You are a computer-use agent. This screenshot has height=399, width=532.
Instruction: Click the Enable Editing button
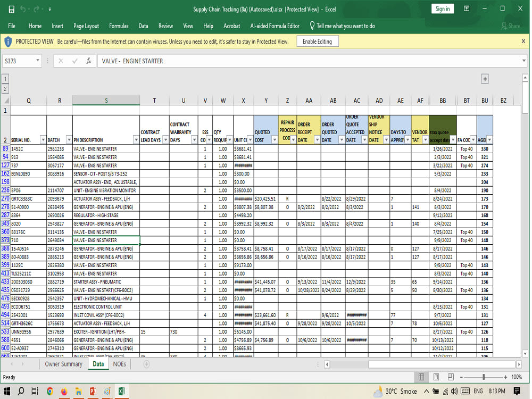(x=317, y=41)
